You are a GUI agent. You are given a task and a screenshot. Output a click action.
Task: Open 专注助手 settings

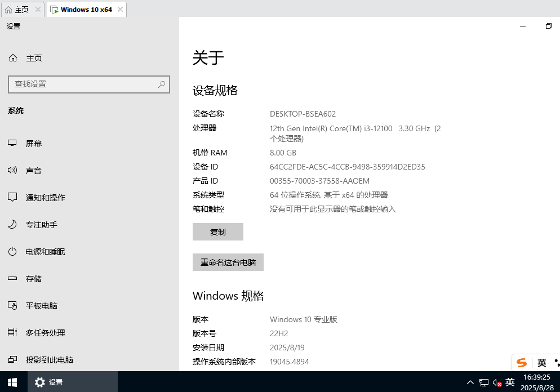(x=89, y=225)
